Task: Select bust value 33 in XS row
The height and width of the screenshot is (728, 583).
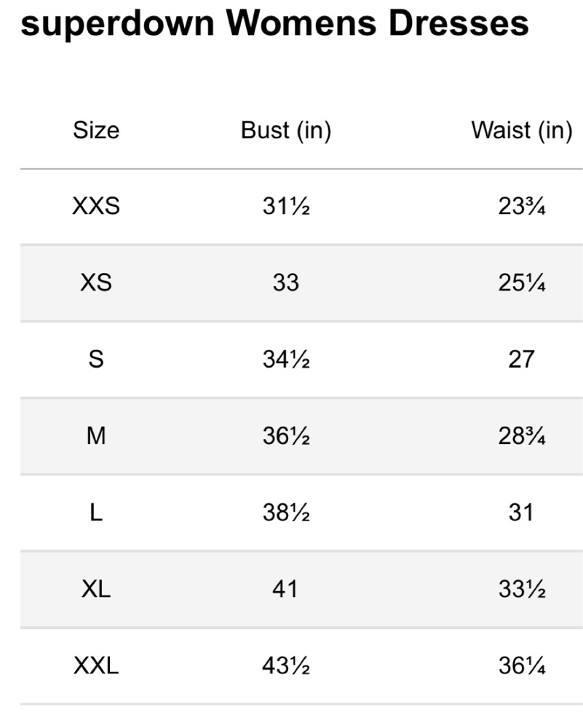Action: tap(286, 282)
